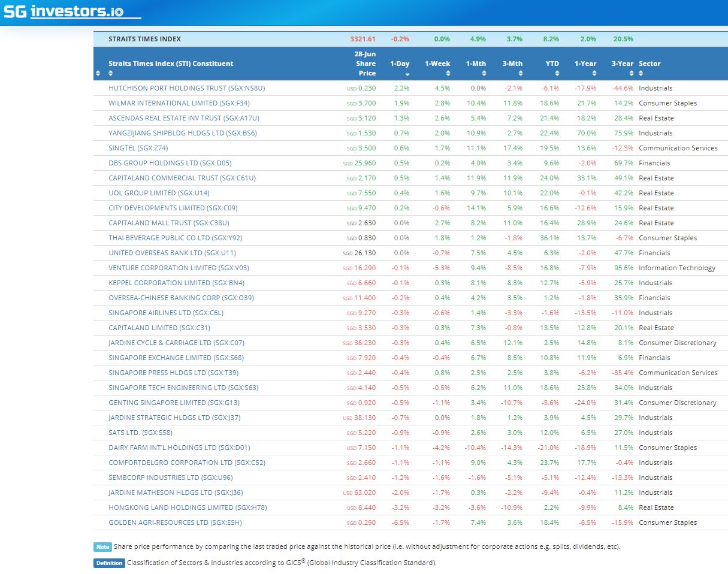Viewport: 728px width, 574px height.
Task: Open Wilmar International Limited link
Action: pyautogui.click(x=179, y=103)
